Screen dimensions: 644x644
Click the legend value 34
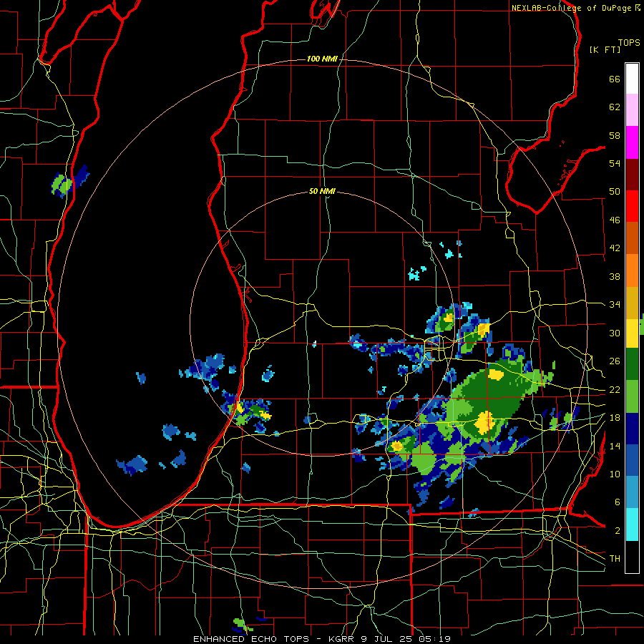pos(615,305)
